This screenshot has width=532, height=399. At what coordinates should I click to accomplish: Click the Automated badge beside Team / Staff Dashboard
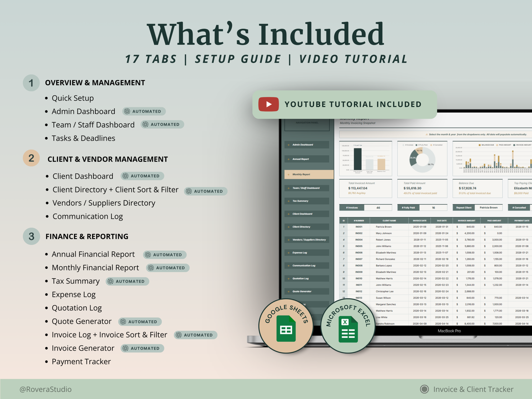pos(162,124)
